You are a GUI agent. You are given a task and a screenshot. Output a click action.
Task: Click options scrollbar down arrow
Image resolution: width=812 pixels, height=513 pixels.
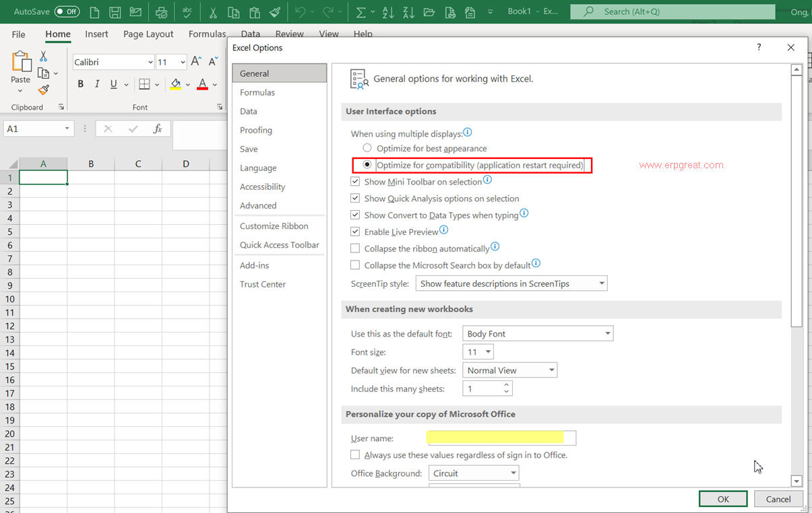pos(797,481)
